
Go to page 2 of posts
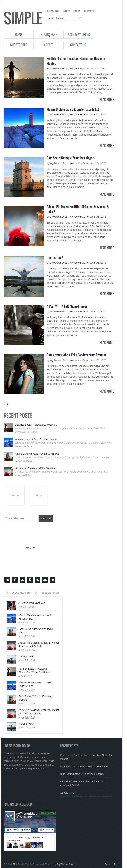(x=8, y=403)
